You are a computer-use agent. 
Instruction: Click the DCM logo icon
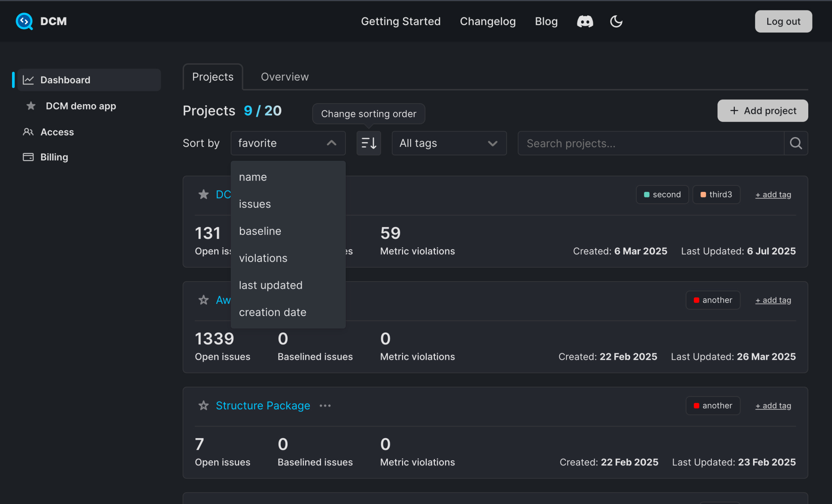point(24,21)
